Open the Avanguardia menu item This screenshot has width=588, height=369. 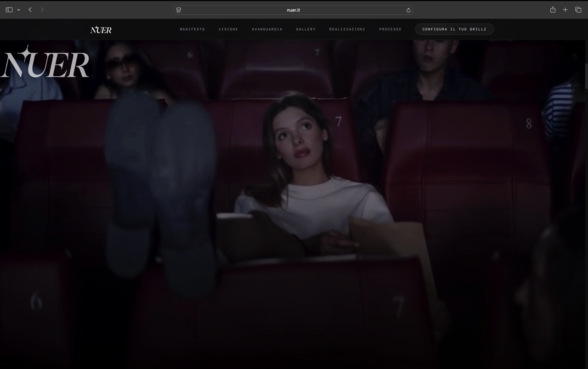point(267,29)
